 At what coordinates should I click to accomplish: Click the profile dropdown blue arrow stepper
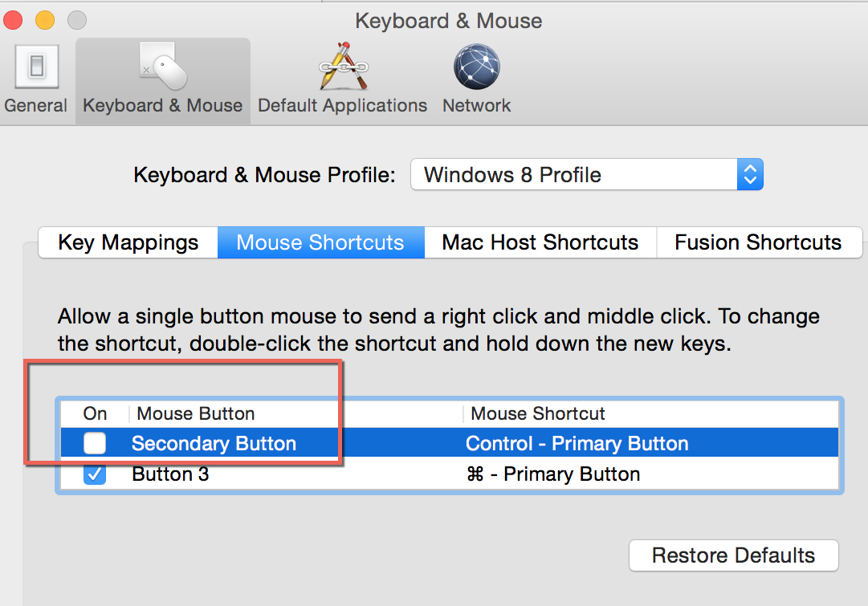coord(750,174)
